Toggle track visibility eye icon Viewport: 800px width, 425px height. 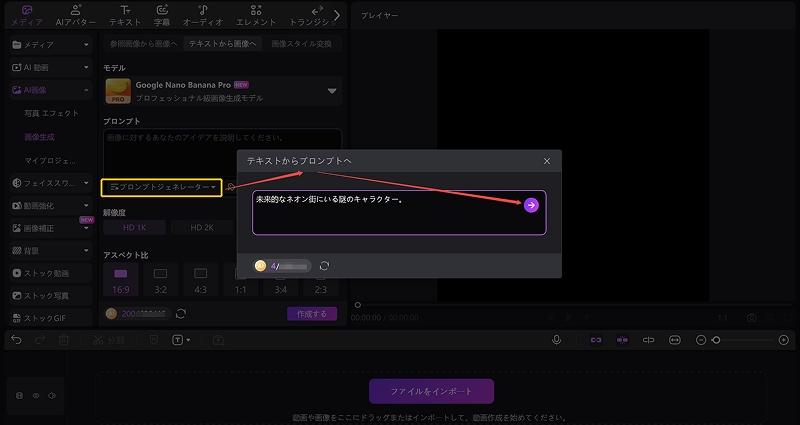point(36,395)
